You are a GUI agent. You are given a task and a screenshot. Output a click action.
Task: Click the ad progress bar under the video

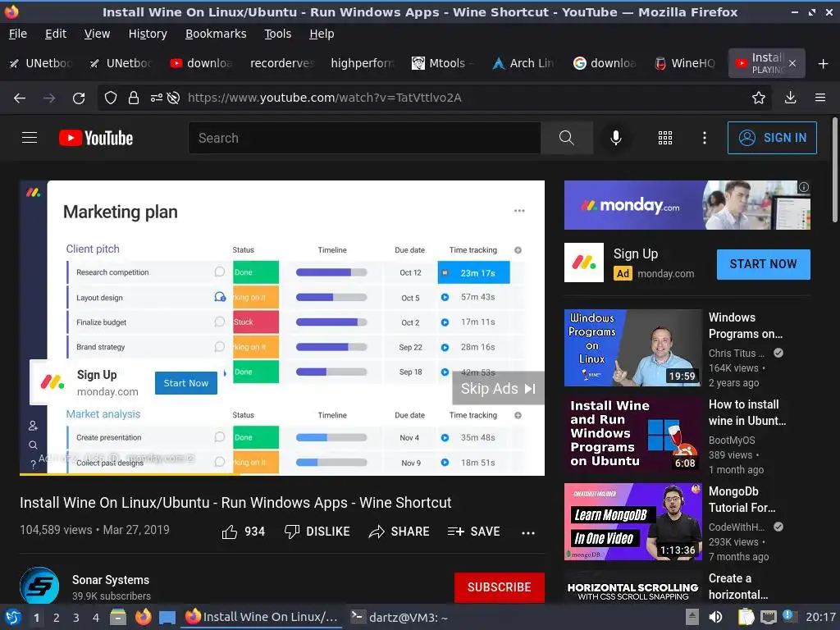click(282, 474)
